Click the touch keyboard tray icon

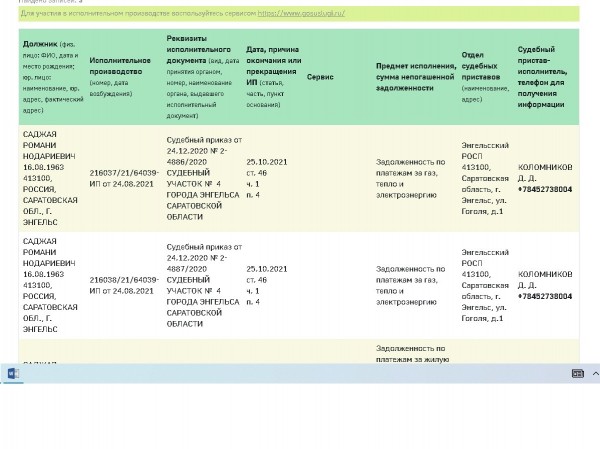coord(577,373)
